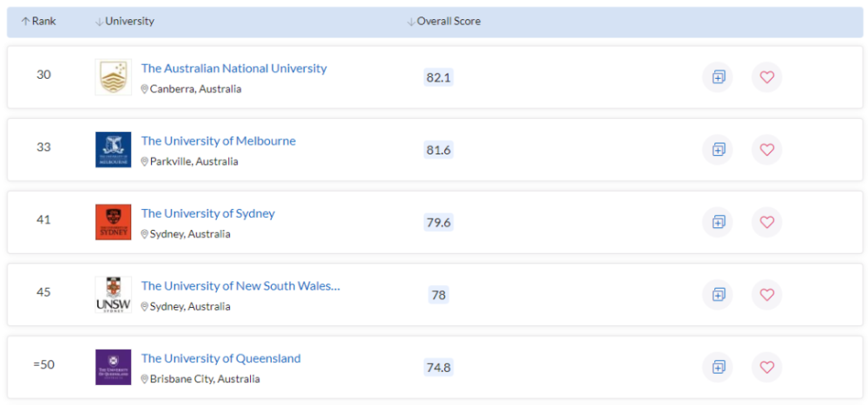
Task: Sort table by University column
Action: click(x=124, y=22)
